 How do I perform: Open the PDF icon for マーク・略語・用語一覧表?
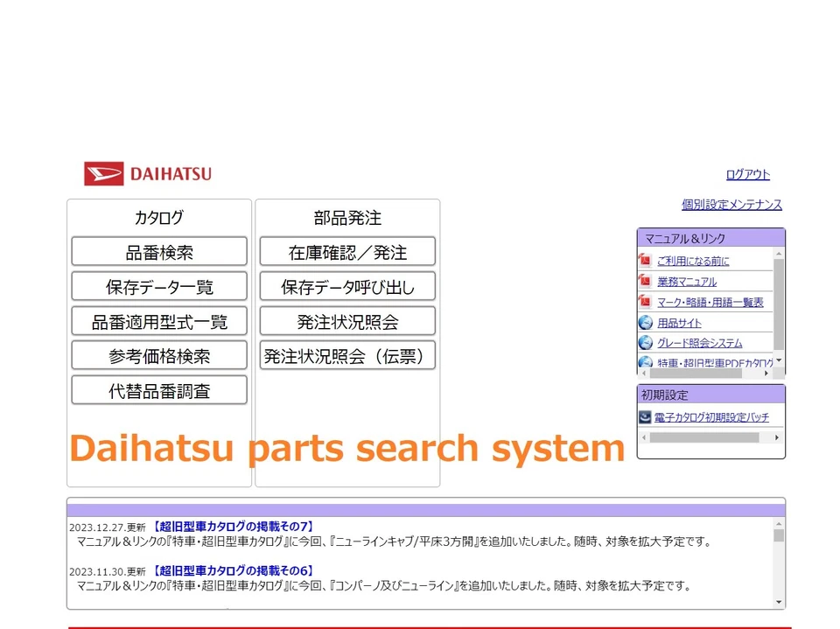coord(646,302)
